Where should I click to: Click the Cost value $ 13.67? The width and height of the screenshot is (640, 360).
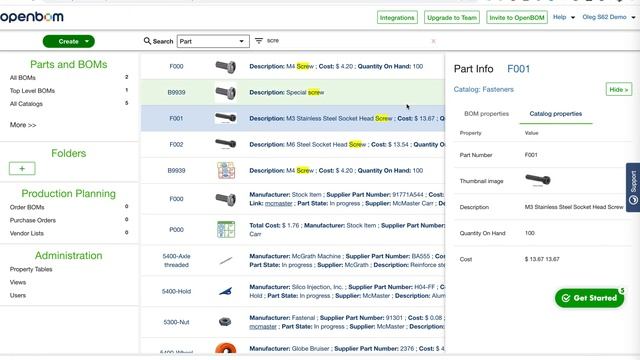point(542,259)
